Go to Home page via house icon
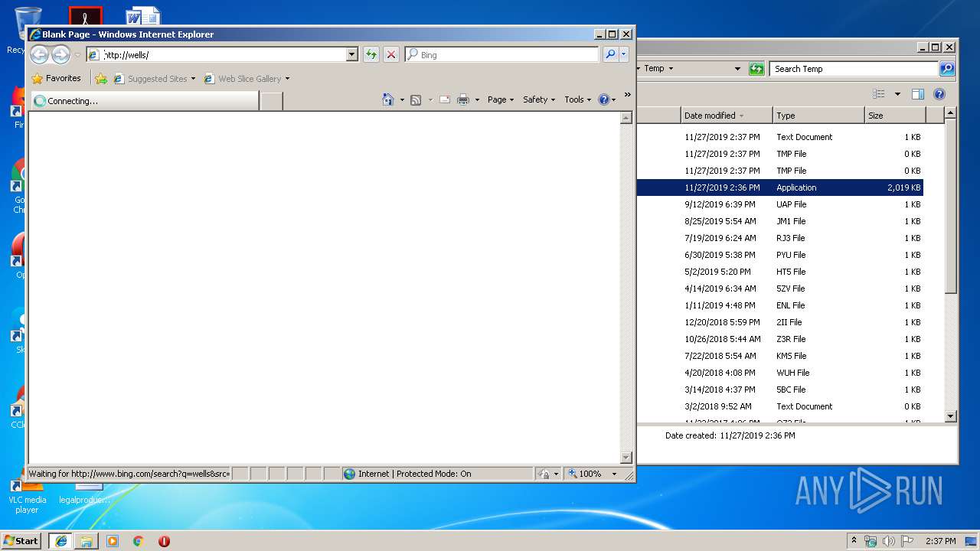 [388, 99]
